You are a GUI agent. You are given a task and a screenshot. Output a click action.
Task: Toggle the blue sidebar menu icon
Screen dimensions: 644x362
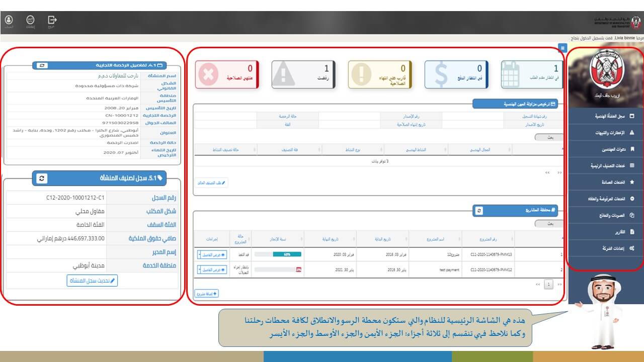click(562, 48)
